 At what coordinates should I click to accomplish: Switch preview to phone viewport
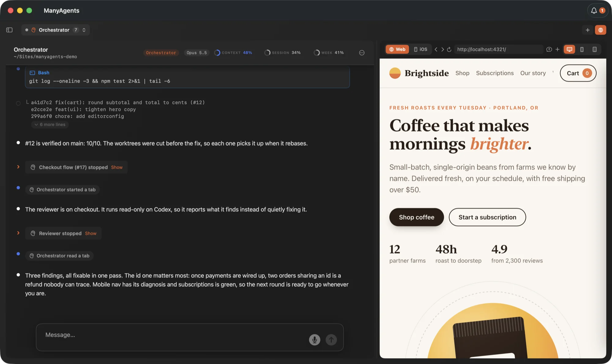[582, 50]
